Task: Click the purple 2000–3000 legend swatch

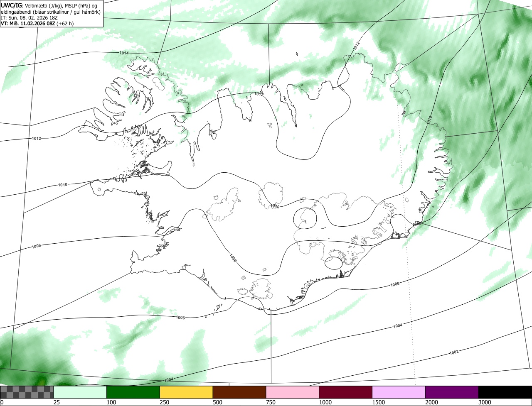Action: pyautogui.click(x=452, y=392)
